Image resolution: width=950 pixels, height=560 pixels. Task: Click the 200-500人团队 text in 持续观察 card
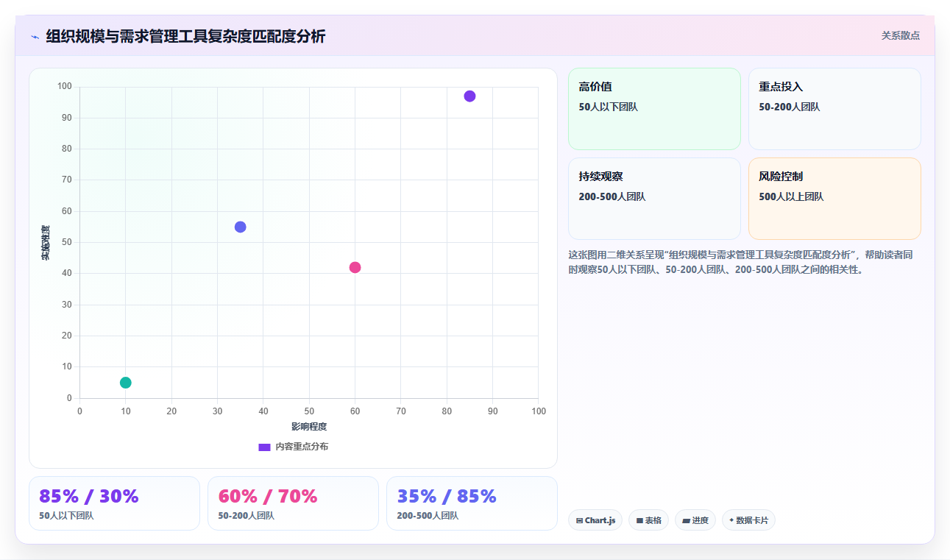click(612, 196)
